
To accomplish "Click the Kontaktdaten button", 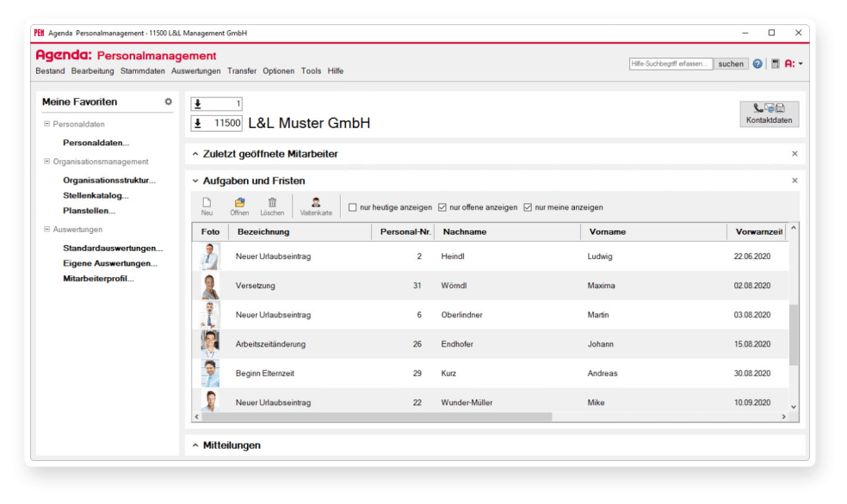I will 769,114.
